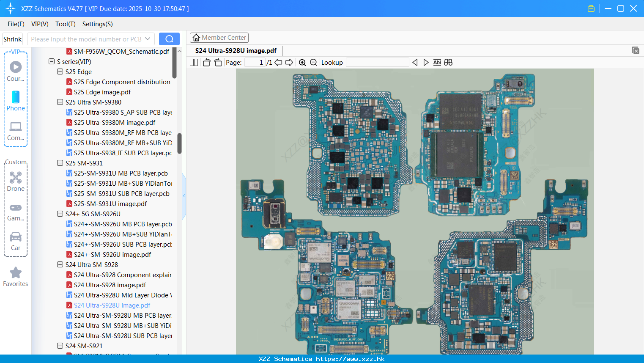Open the Game console category icon

pyautogui.click(x=16, y=207)
